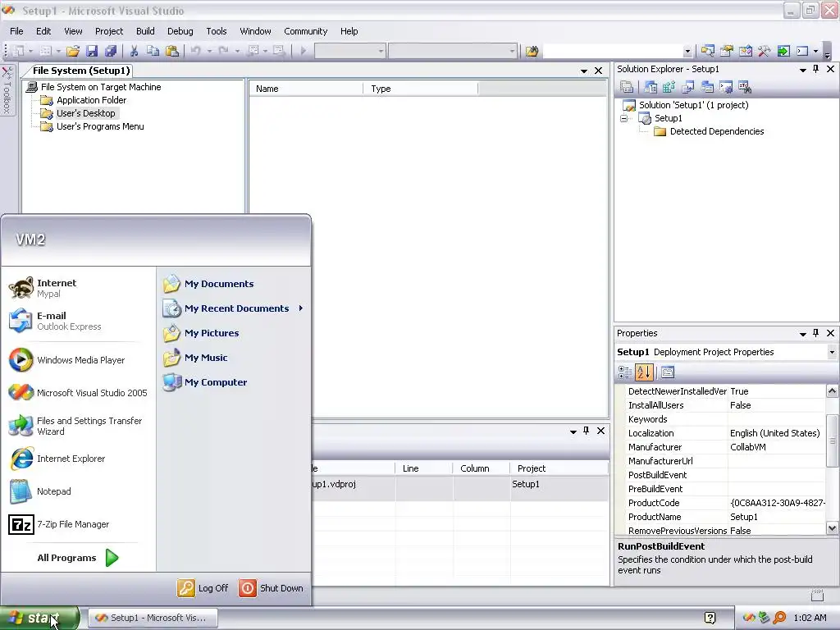Open 7-Zip File Manager from Start menu
The width and height of the screenshot is (840, 630).
tap(59, 524)
